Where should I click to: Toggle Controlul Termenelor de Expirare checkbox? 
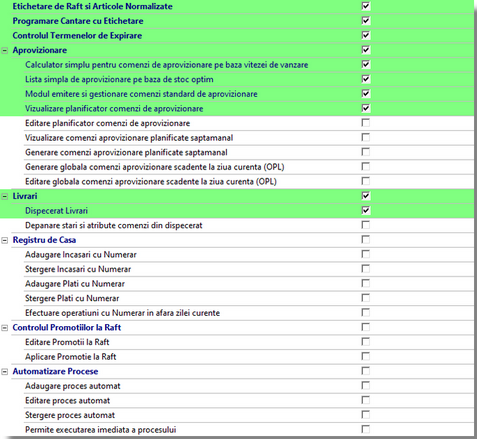pyautogui.click(x=366, y=35)
